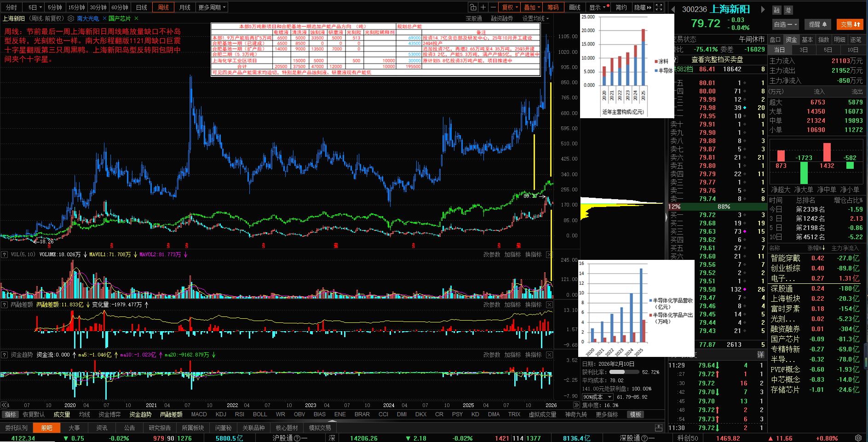Click 融资融券 label above the chart

[501, 18]
